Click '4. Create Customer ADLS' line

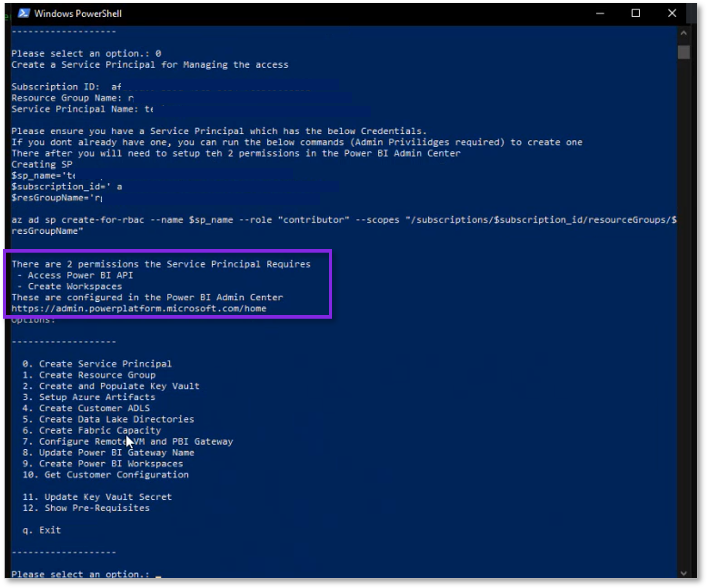(86, 408)
